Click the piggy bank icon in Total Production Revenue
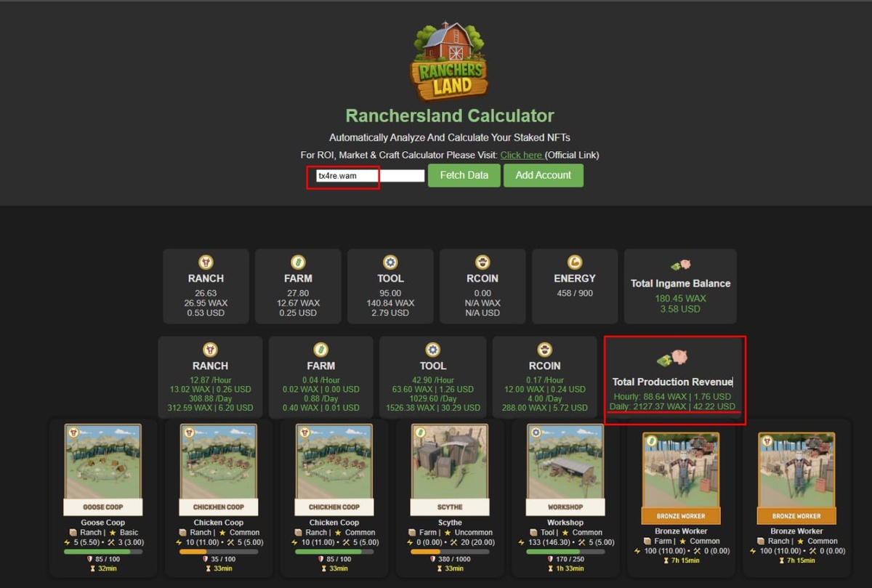This screenshot has height=588, width=872. (673, 358)
